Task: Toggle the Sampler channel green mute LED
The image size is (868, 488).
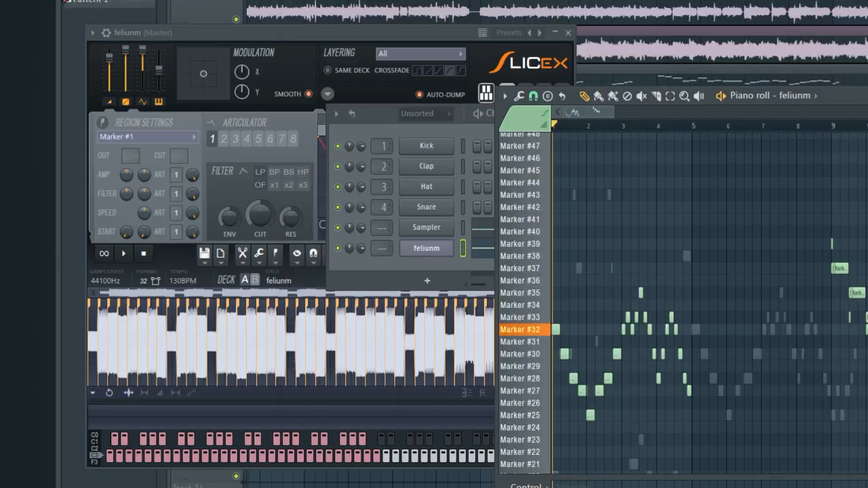Action: pyautogui.click(x=338, y=228)
